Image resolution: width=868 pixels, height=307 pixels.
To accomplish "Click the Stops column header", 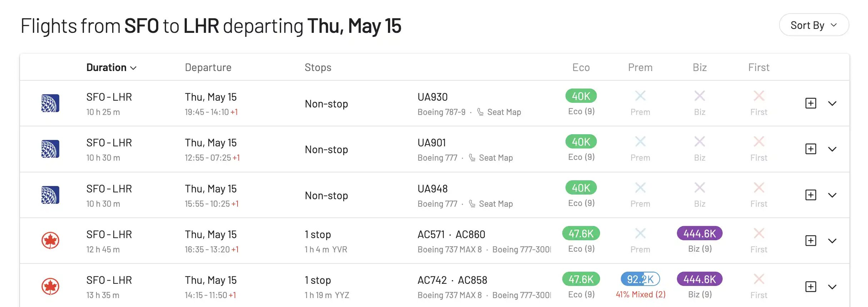I will coord(318,67).
